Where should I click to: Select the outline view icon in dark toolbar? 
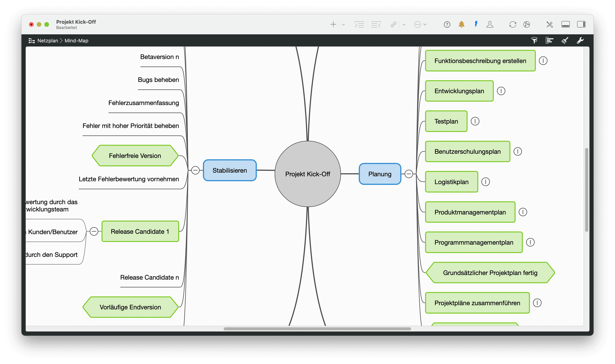point(549,40)
